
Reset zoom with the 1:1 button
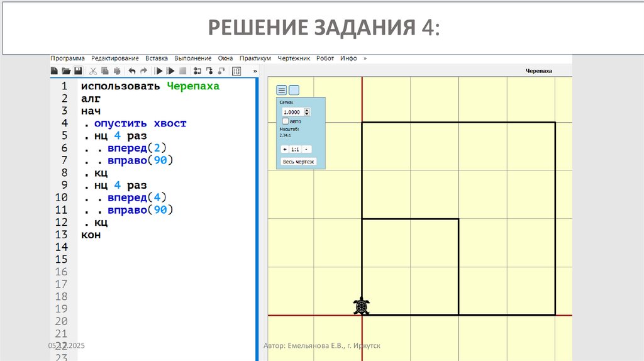(296, 150)
